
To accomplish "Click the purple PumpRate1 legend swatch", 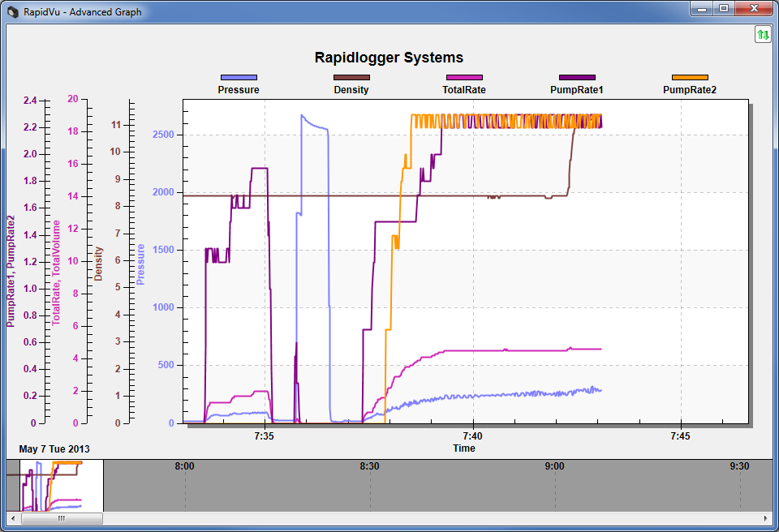I will (577, 78).
